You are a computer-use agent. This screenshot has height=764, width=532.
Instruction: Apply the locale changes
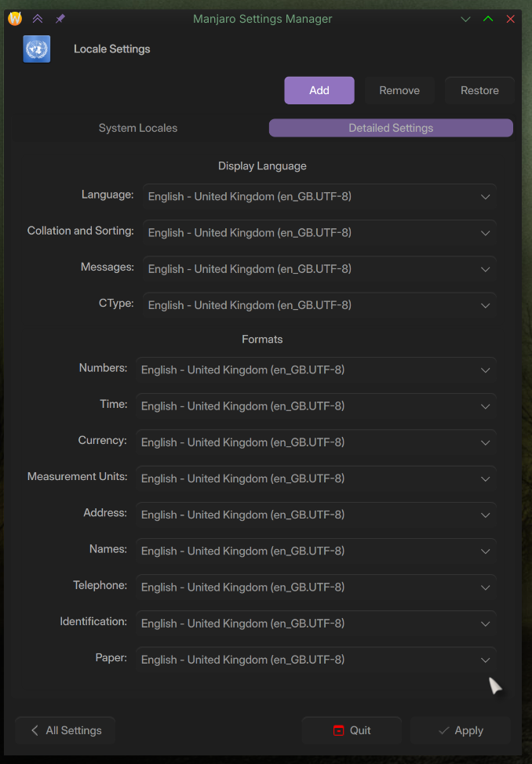point(461,730)
